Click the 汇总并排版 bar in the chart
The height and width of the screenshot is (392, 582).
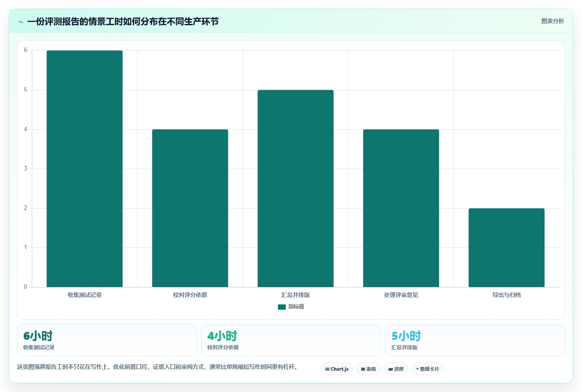(295, 189)
